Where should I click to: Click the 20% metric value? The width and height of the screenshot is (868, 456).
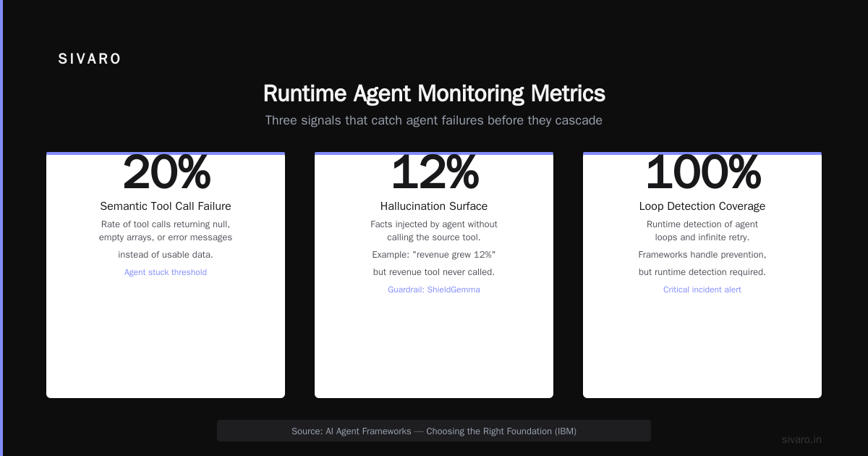pyautogui.click(x=166, y=174)
